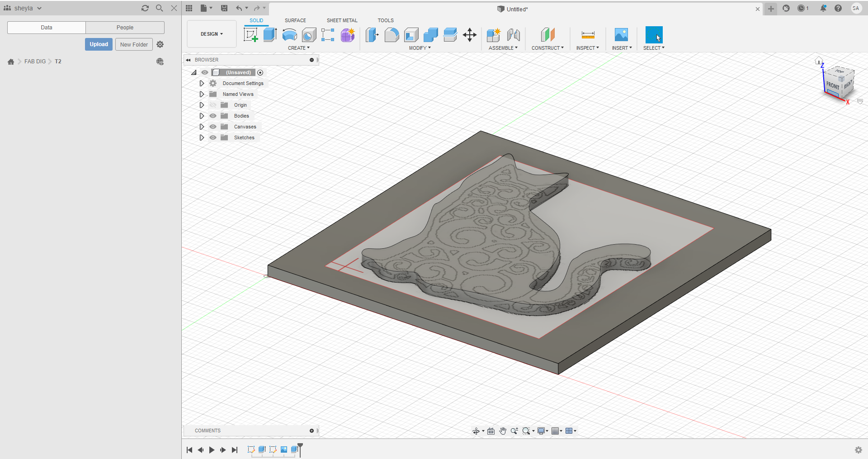This screenshot has height=459, width=868.
Task: Open the MODIFY dropdown menu
Action: (420, 48)
